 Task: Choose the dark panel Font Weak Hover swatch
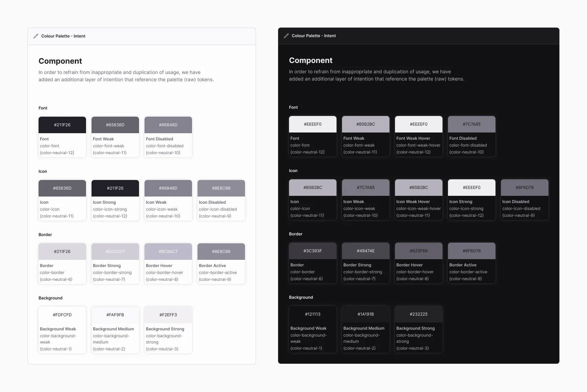[419, 124]
